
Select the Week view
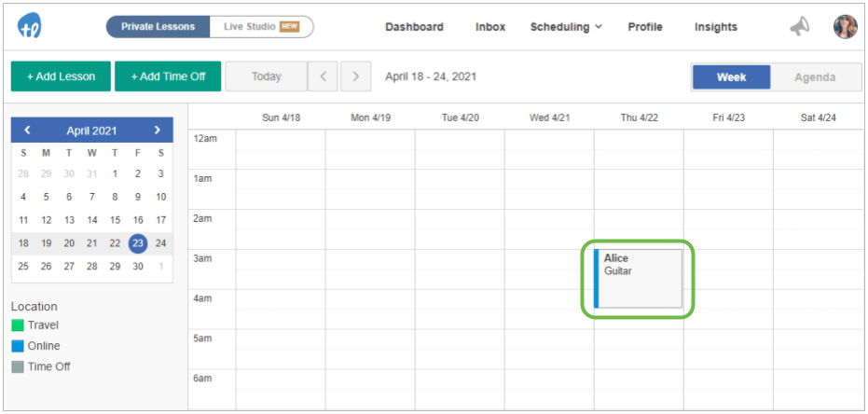tap(731, 77)
